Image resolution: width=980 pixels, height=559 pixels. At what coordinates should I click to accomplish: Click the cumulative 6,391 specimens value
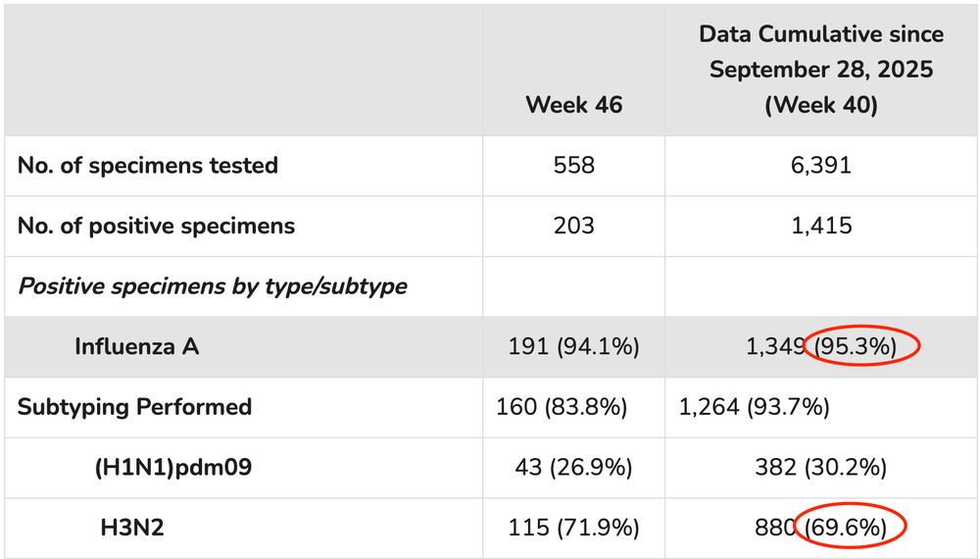820,165
